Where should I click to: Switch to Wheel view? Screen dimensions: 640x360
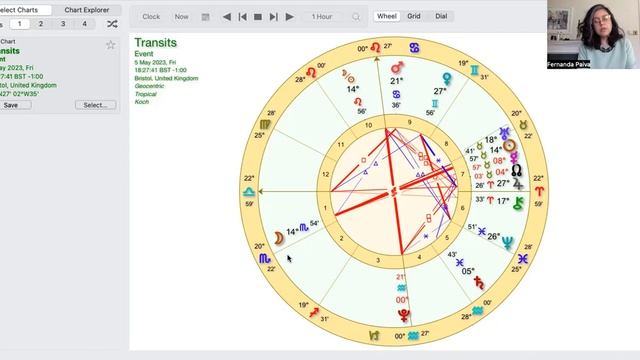(x=387, y=16)
